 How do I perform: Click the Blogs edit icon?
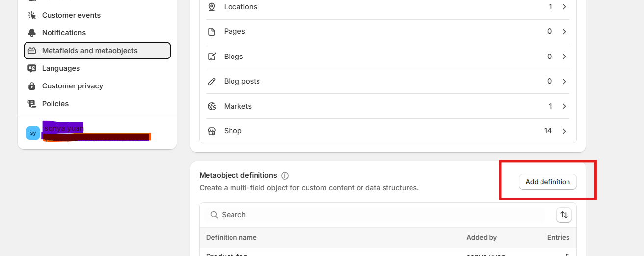coord(212,57)
